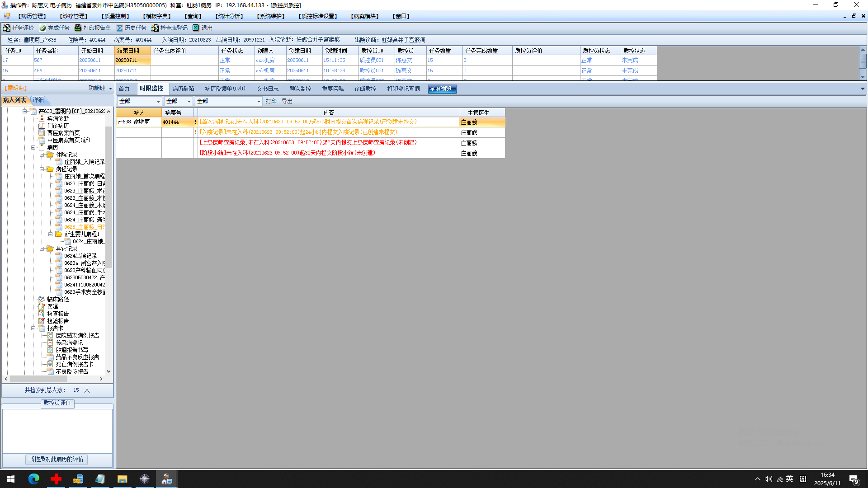Open 临床路径 in the tree

pyautogui.click(x=58, y=299)
